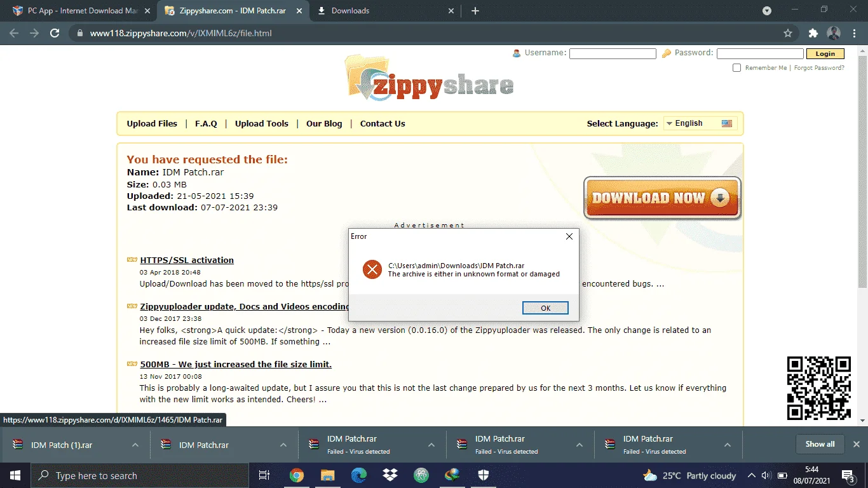This screenshot has height=488, width=868.
Task: Open Our Blog in the site menu
Action: click(x=324, y=124)
